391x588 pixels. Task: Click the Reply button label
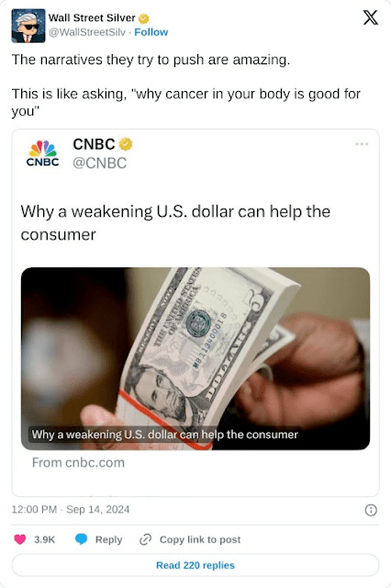[x=108, y=539]
